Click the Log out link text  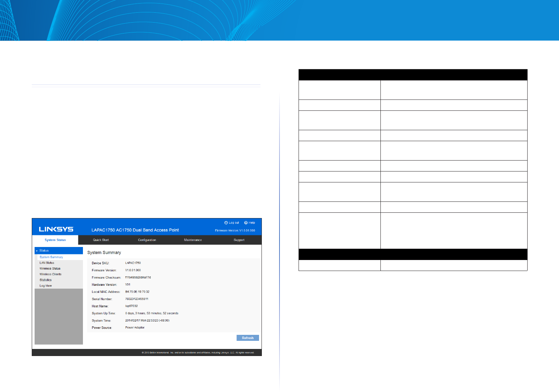click(234, 223)
